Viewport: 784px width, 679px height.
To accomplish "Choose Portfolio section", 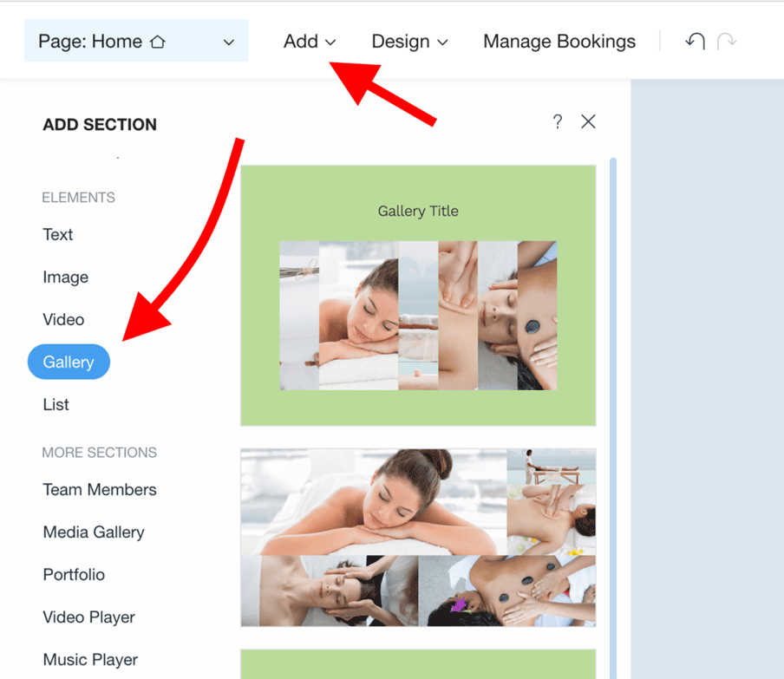I will pyautogui.click(x=74, y=574).
